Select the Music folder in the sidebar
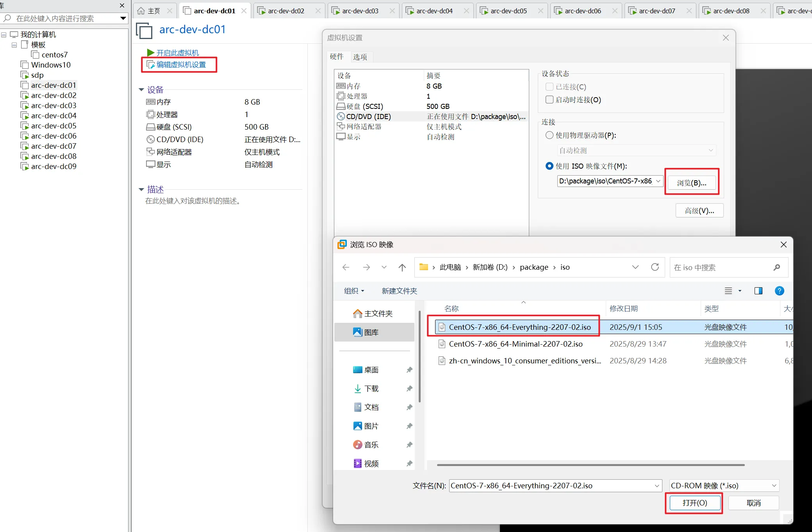The width and height of the screenshot is (812, 532). tap(371, 445)
